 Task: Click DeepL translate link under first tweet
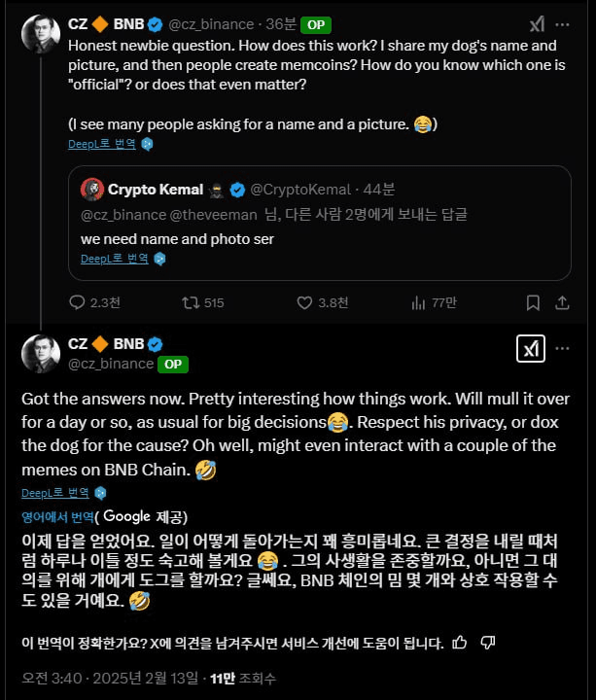[x=102, y=144]
